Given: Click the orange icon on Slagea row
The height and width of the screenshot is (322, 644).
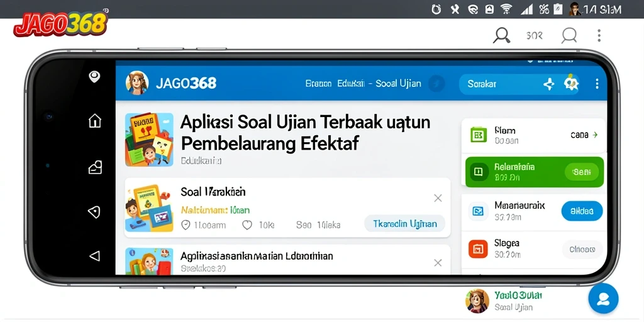Looking at the screenshot, I should click(x=478, y=249).
